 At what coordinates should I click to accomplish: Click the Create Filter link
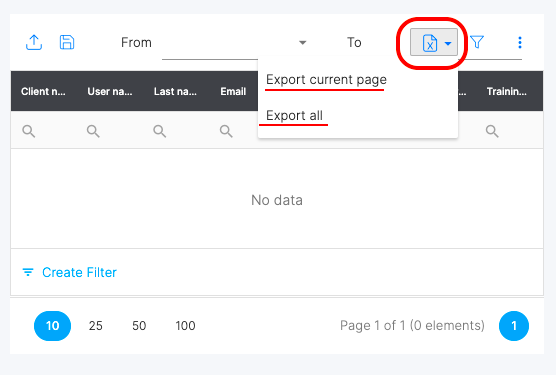point(79,272)
